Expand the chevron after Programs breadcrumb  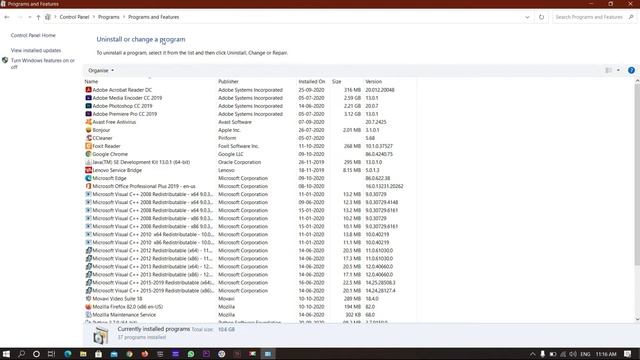coord(124,17)
